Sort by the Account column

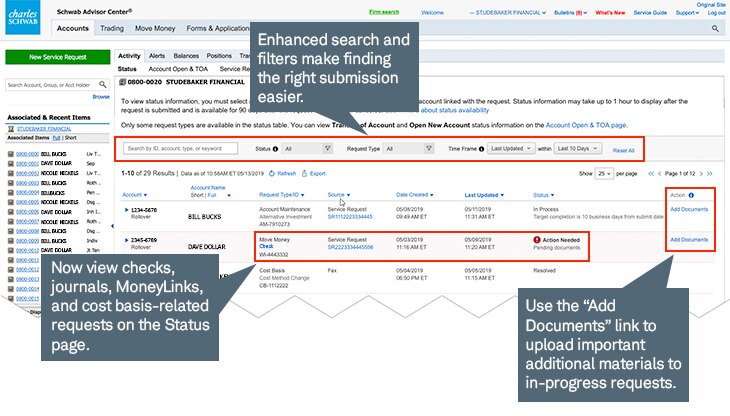tap(135, 195)
